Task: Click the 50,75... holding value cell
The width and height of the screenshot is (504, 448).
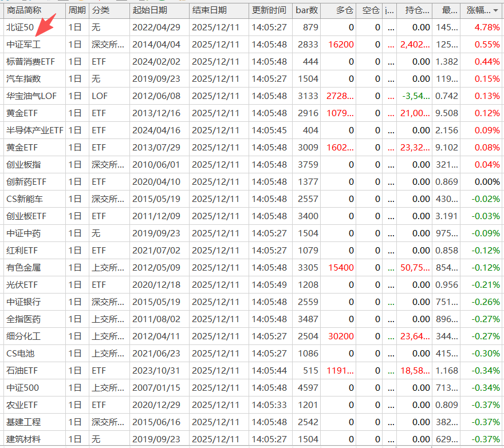Action: click(x=415, y=268)
